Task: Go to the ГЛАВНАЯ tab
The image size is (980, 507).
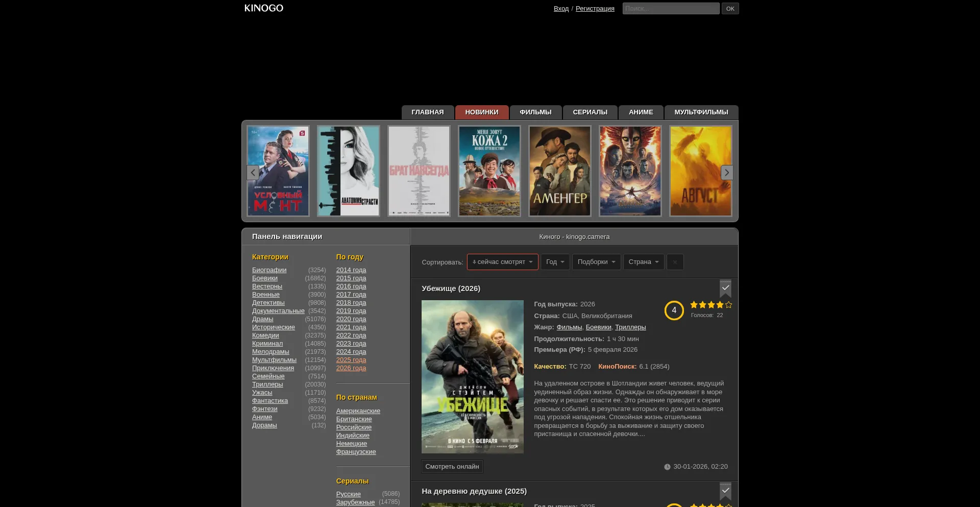Action: point(428,112)
